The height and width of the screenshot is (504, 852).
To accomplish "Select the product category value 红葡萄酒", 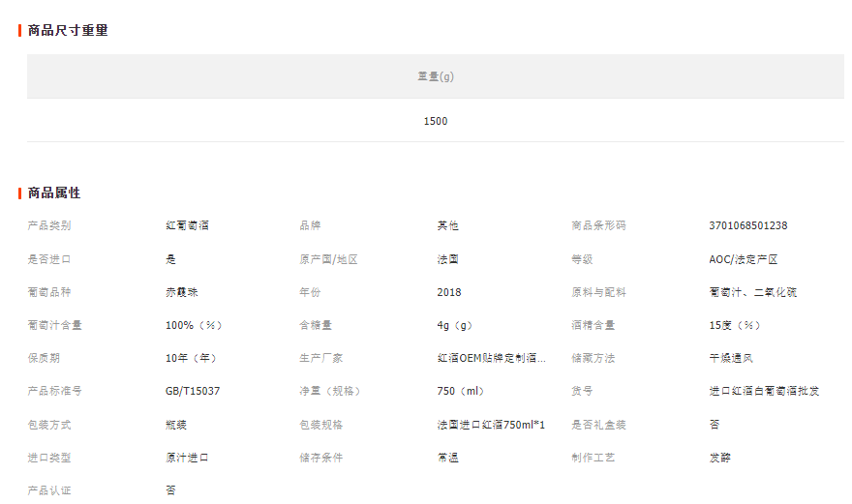I will [x=187, y=225].
